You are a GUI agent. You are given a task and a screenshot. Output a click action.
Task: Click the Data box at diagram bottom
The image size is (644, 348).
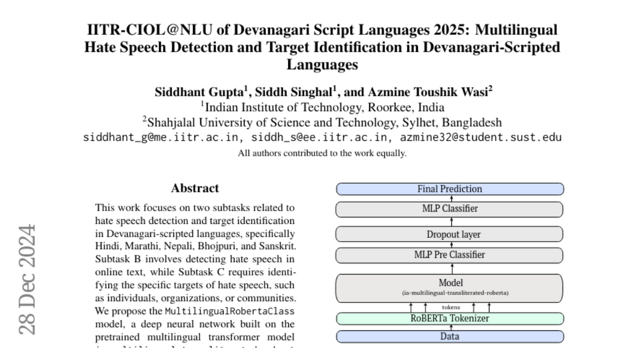tap(450, 337)
